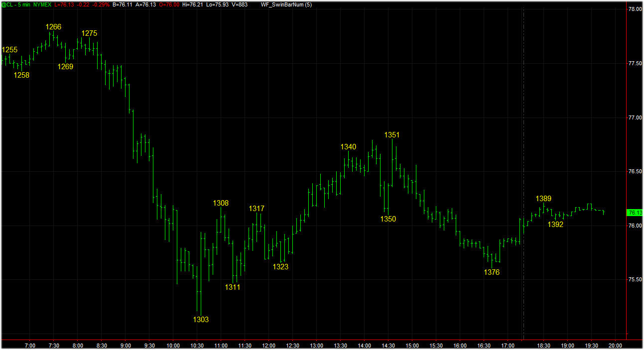Click the 8:30 time axis label
Viewport: 644px width, 350px height.
coord(102,346)
